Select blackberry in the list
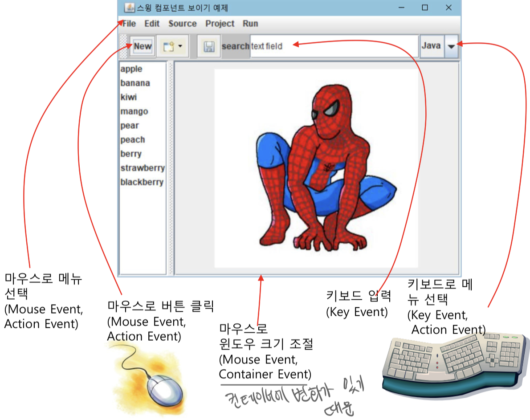 pyautogui.click(x=143, y=182)
